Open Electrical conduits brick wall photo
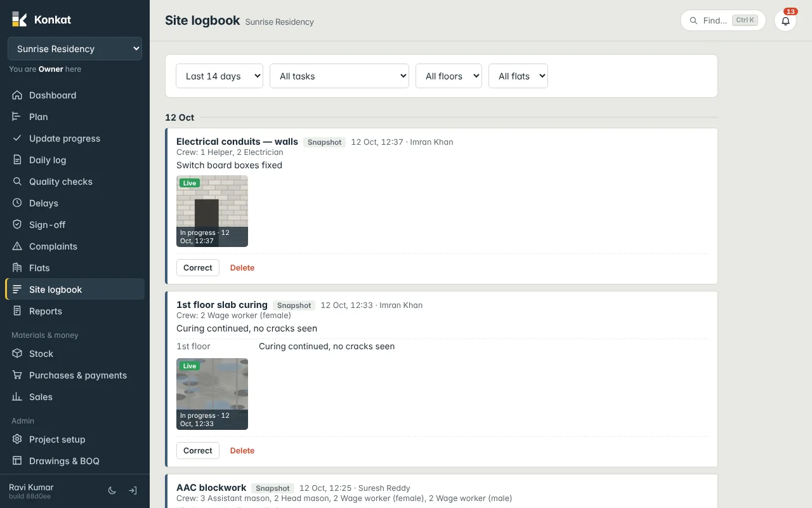 pos(212,211)
